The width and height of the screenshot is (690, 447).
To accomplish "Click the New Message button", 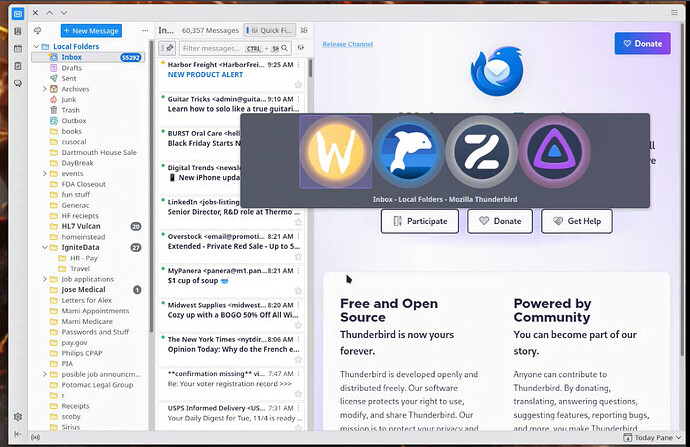I will tap(91, 31).
